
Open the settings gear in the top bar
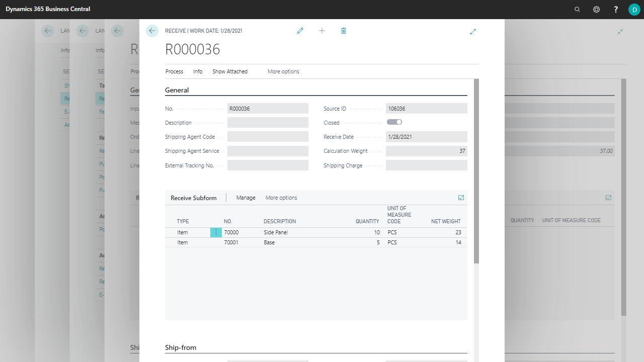596,10
